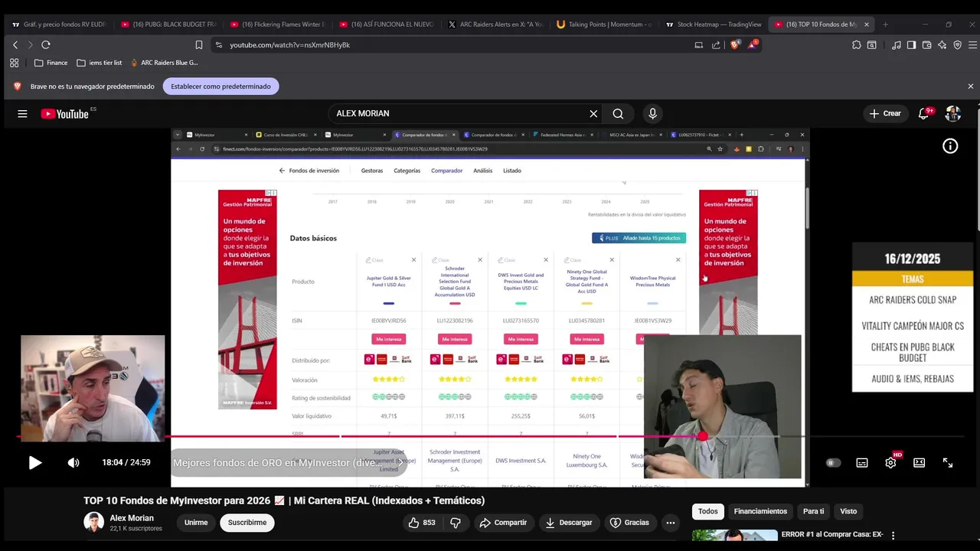Select the Para ti filter chip
The height and width of the screenshot is (551, 980).
pos(813,511)
